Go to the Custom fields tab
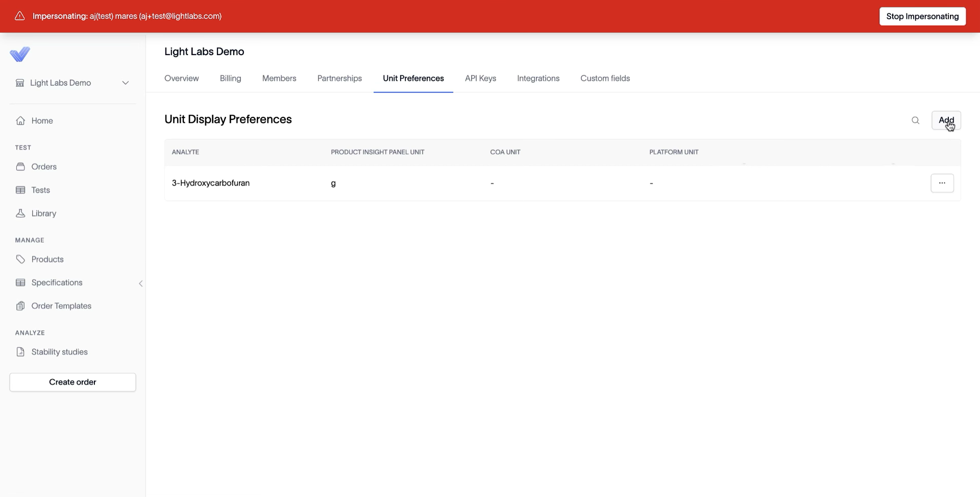 click(x=605, y=78)
